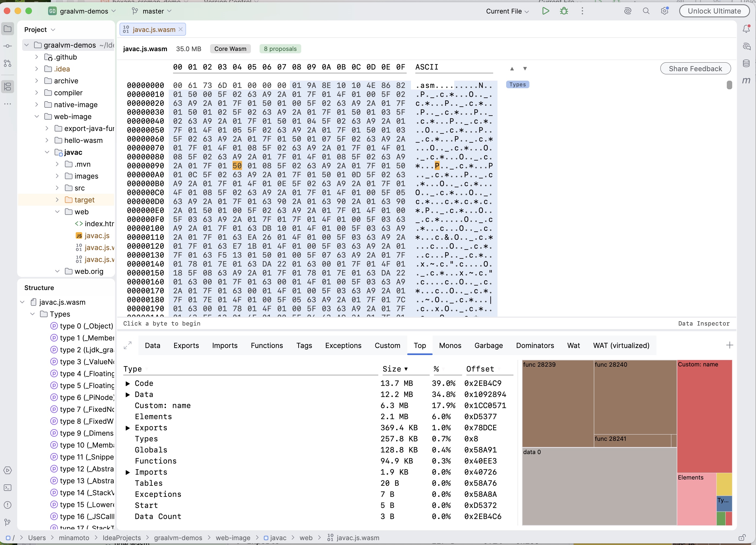Expand the archive folder
This screenshot has width=756, height=545.
pyautogui.click(x=37, y=81)
